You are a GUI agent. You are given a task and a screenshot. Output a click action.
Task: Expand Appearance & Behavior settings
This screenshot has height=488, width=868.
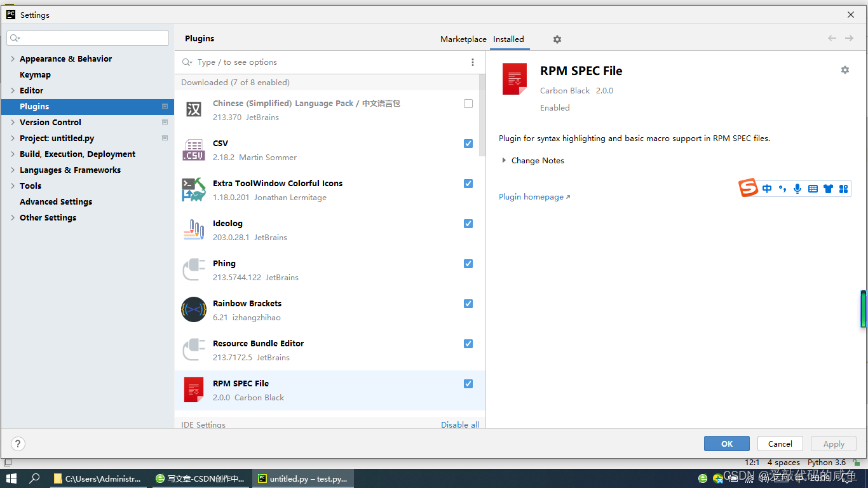click(x=13, y=58)
